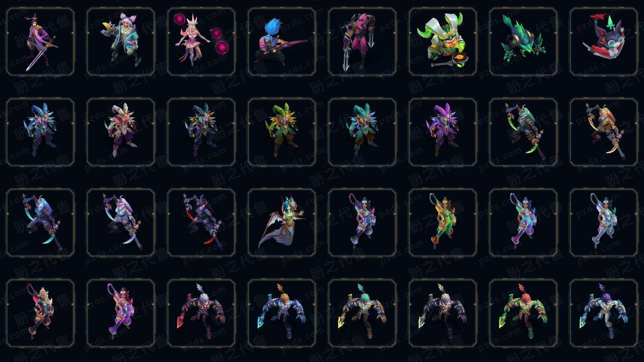Choose the orange scythe wielder chroma
This screenshot has width=644, height=362.
[604, 132]
